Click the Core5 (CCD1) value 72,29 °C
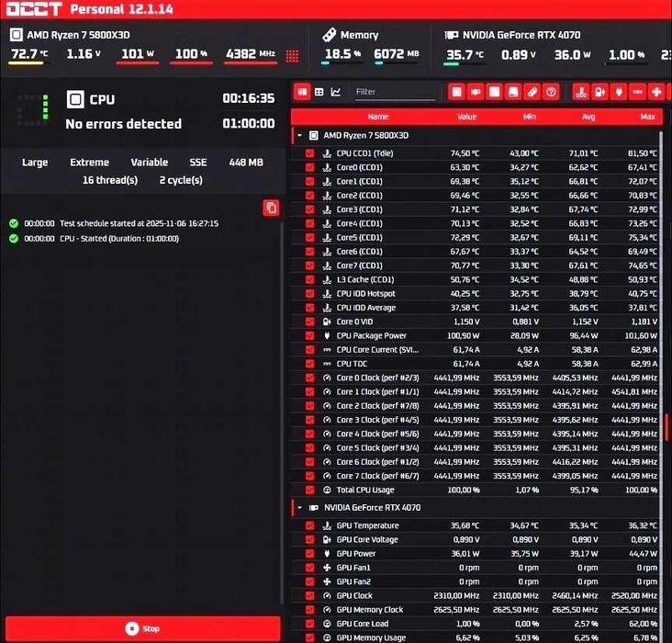The width and height of the screenshot is (672, 643). 465,237
